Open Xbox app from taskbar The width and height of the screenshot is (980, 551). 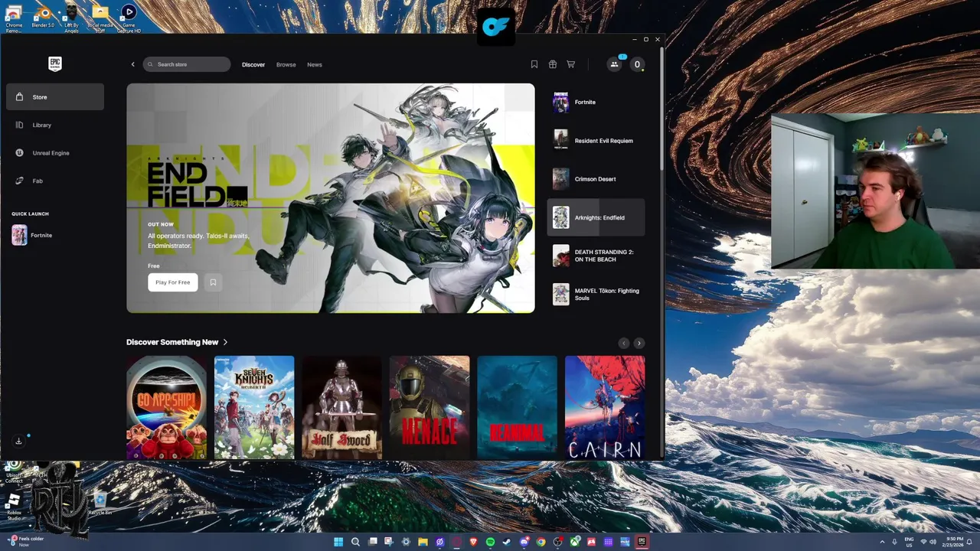pos(574,542)
